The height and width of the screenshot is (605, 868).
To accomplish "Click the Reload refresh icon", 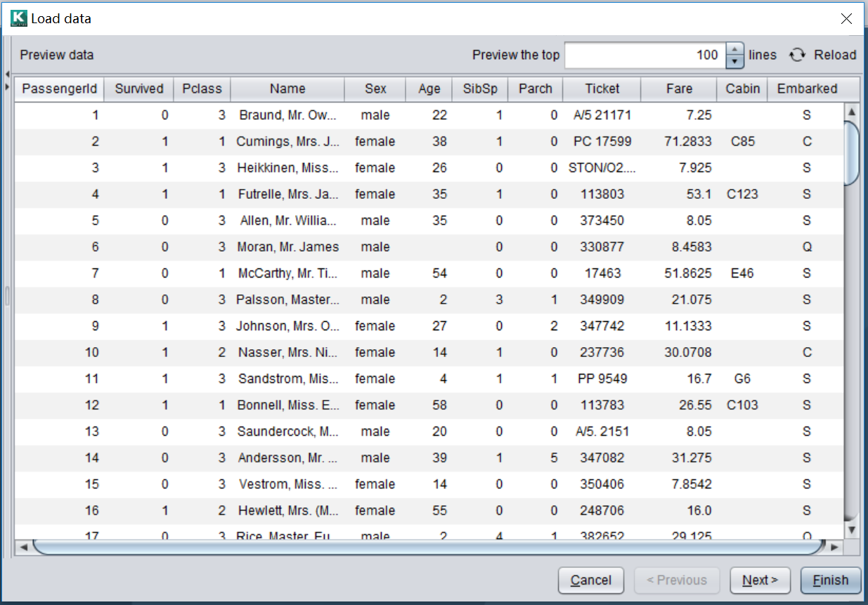I will pos(796,55).
